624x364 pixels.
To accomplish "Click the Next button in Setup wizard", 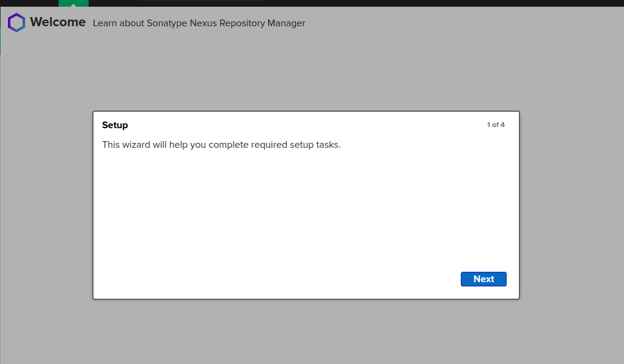I will coord(483,279).
